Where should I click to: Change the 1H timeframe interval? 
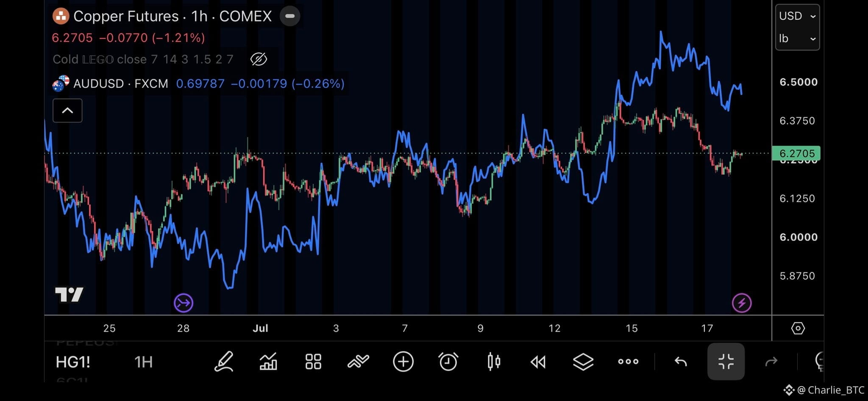coord(143,362)
